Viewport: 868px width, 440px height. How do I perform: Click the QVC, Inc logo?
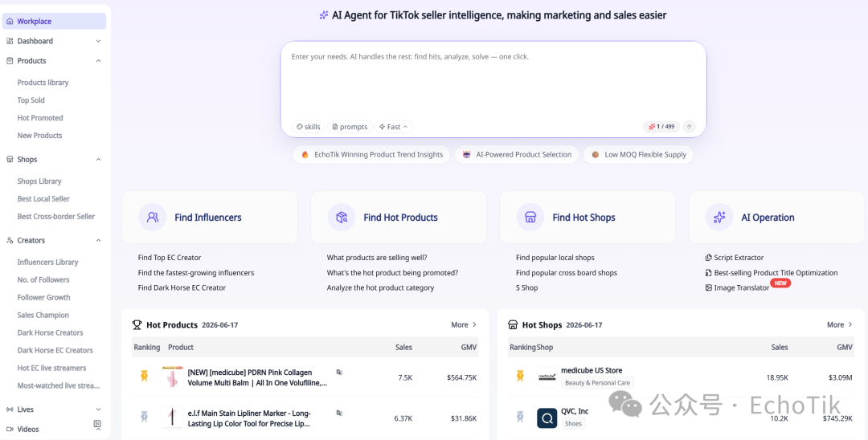tap(547, 418)
